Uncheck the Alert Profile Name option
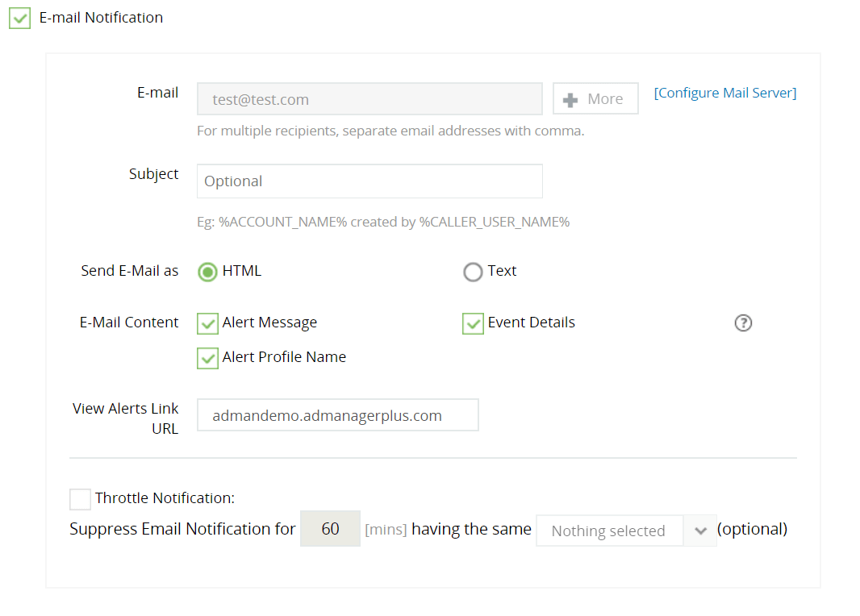This screenshot has width=860, height=616. coord(207,358)
